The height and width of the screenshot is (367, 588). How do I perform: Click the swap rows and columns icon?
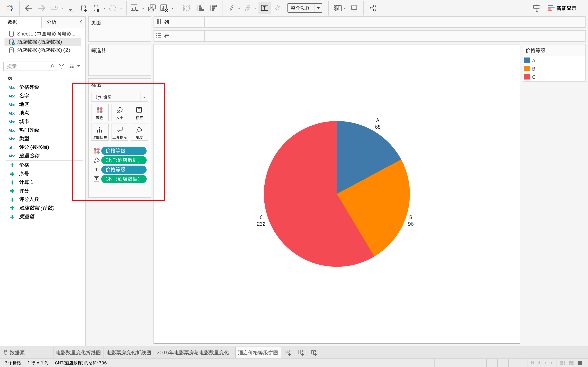(x=187, y=8)
